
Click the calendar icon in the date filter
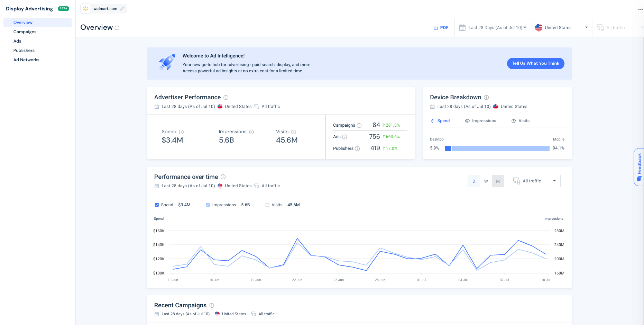[x=462, y=27]
